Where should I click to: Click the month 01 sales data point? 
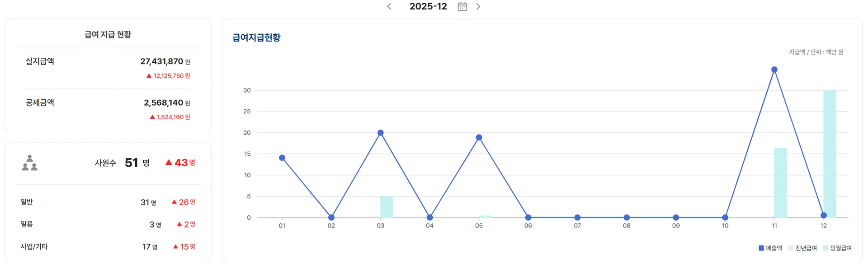point(282,157)
